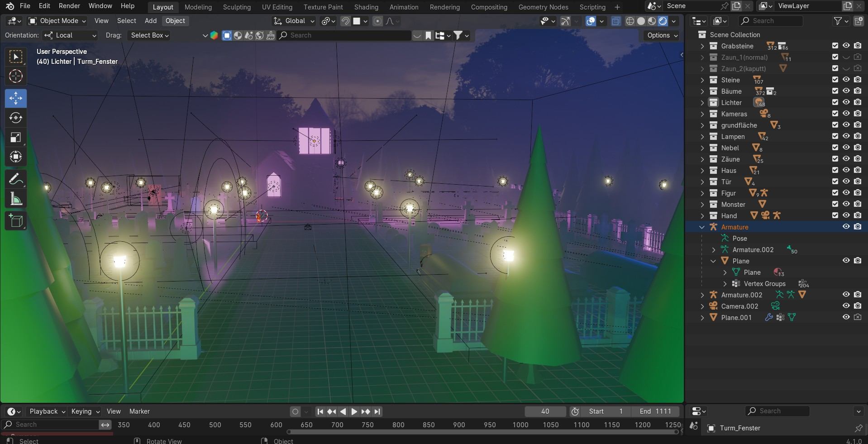This screenshot has width=868, height=444.
Task: Switch to the Geometry Nodes workspace tab
Action: (543, 7)
